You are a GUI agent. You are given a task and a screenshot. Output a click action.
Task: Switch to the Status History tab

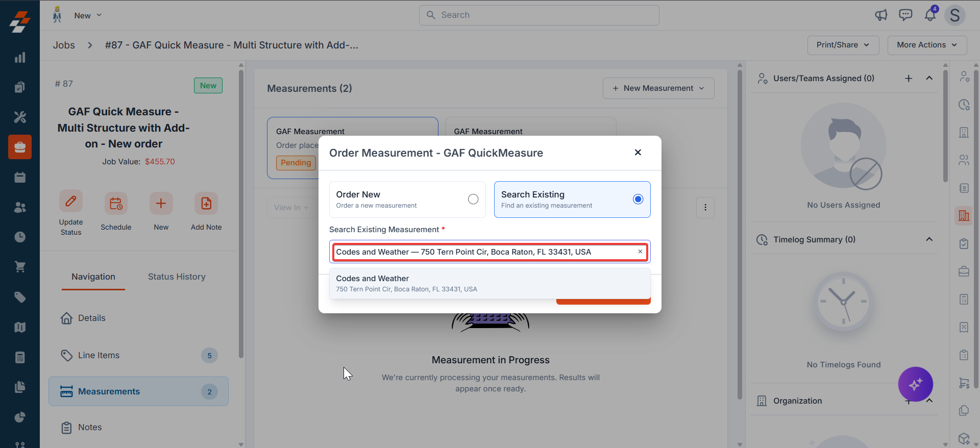tap(177, 277)
